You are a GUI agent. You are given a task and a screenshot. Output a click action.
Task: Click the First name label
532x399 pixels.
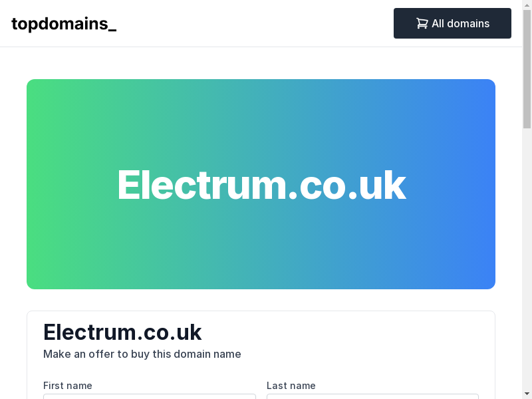tap(68, 386)
